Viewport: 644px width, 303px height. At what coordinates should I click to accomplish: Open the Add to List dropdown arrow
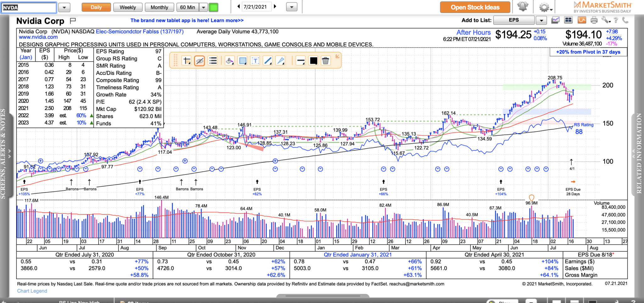pos(541,20)
